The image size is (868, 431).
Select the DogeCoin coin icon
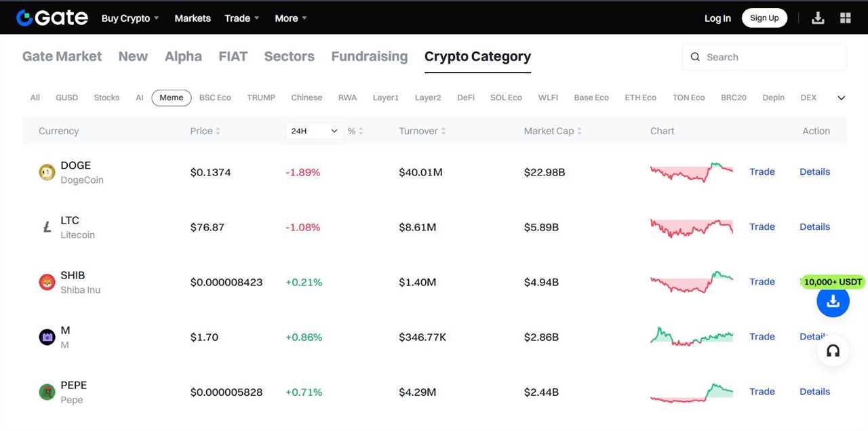click(46, 172)
